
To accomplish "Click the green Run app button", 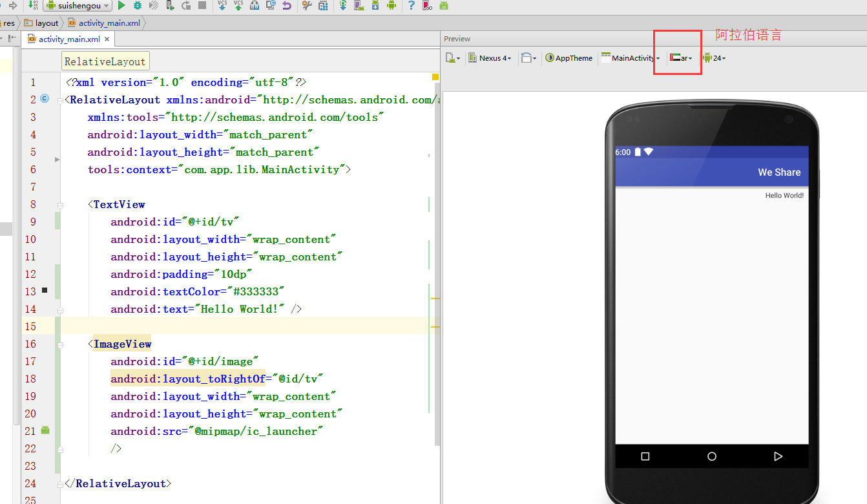I will [x=121, y=6].
